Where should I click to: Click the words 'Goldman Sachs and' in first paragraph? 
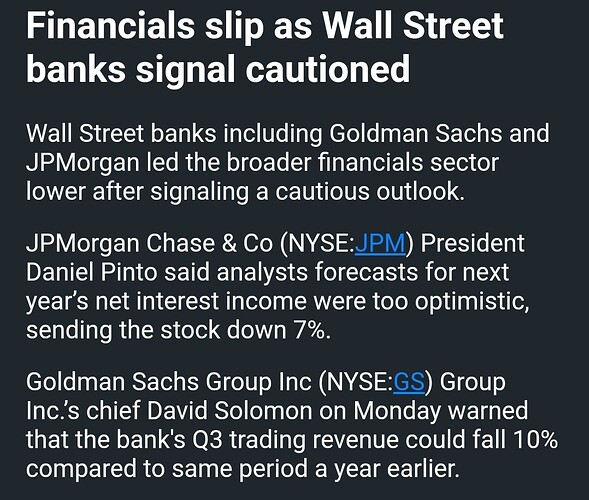click(x=439, y=133)
